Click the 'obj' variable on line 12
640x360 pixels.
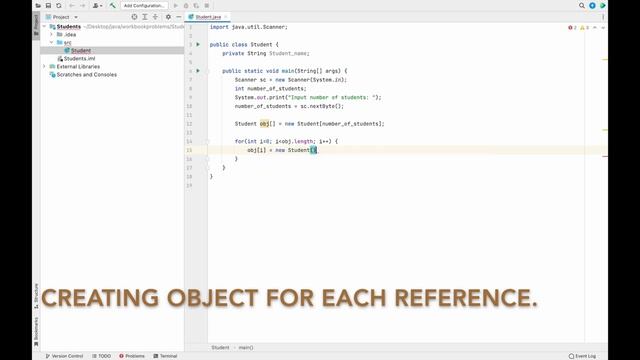coord(264,124)
